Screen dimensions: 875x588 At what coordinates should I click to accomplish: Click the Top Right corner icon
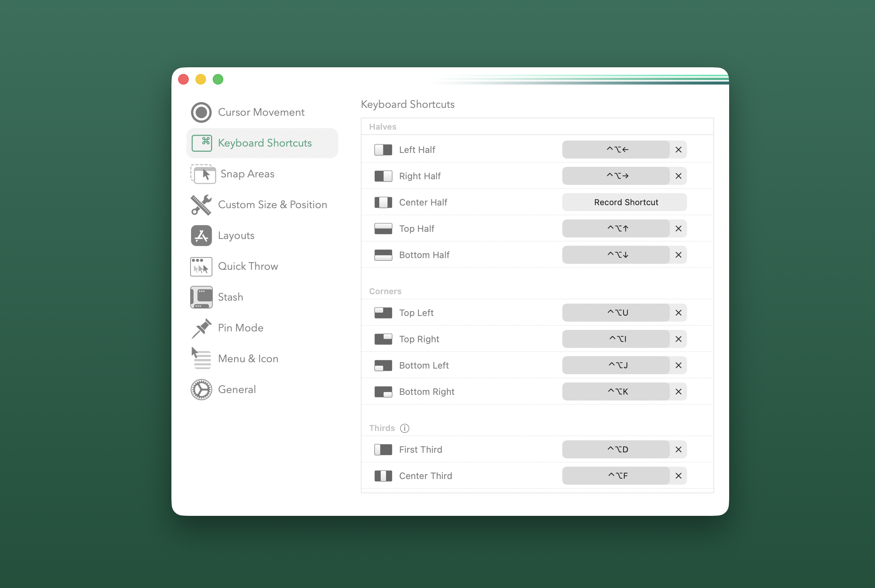point(383,339)
